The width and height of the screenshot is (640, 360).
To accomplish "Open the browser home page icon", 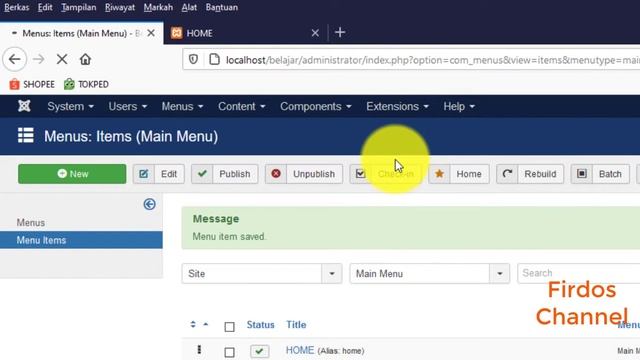I will tap(85, 59).
